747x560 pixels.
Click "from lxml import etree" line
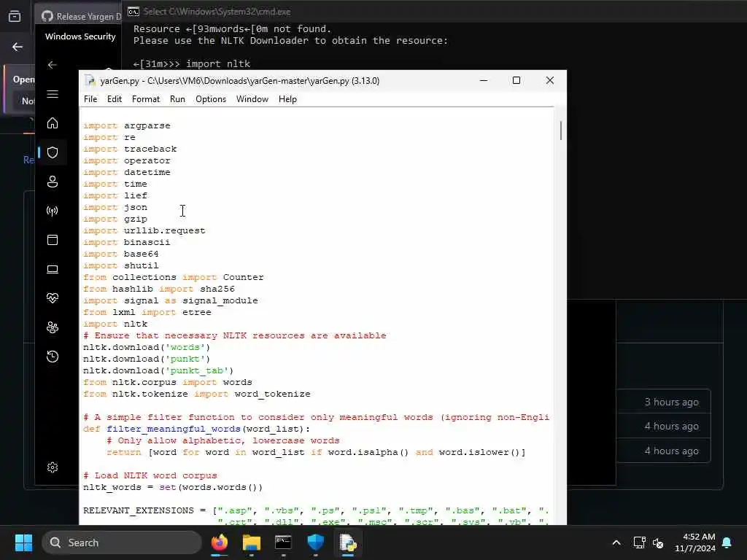coord(147,312)
